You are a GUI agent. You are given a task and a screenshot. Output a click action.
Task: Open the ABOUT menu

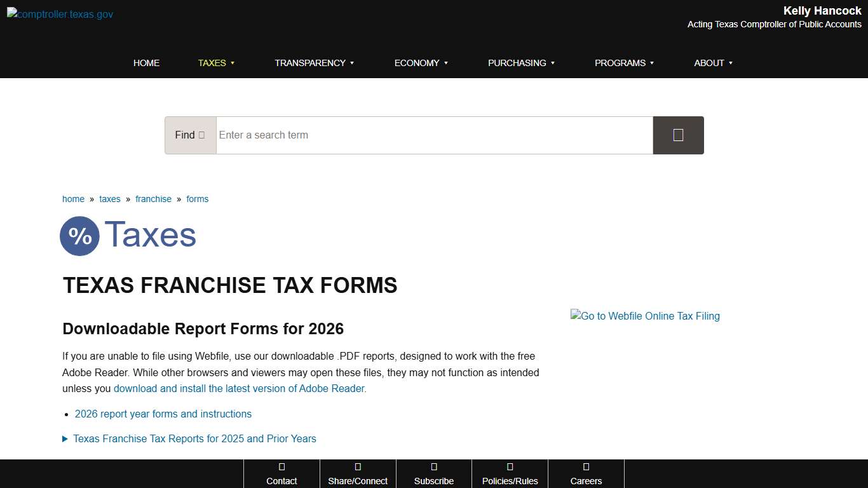coord(713,63)
